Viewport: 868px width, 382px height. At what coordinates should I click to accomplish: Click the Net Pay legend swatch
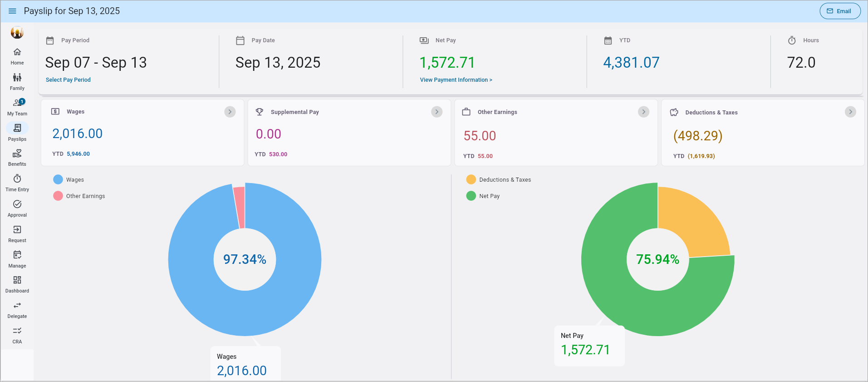click(471, 196)
